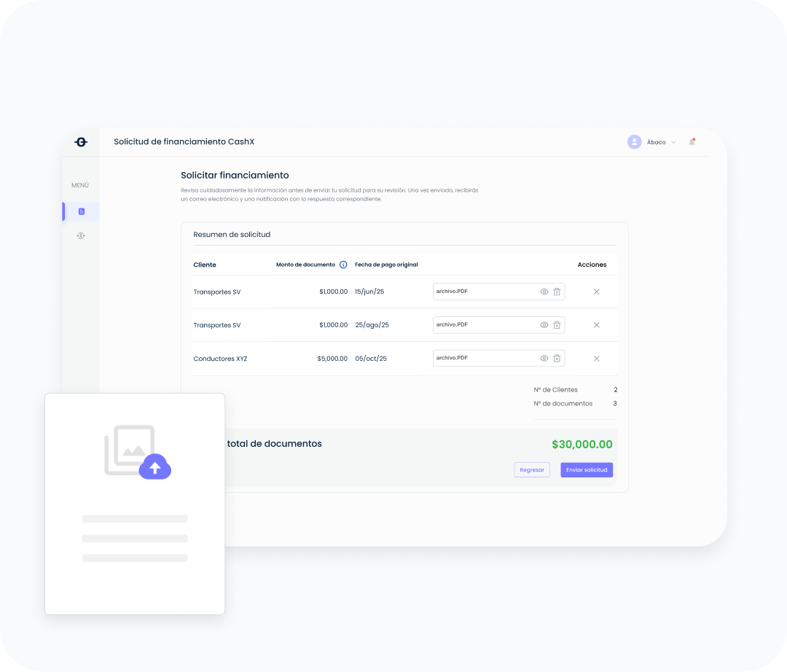Image resolution: width=787 pixels, height=672 pixels.
Task: Preview the 25/ago/25 Transportes SV file
Action: point(544,325)
